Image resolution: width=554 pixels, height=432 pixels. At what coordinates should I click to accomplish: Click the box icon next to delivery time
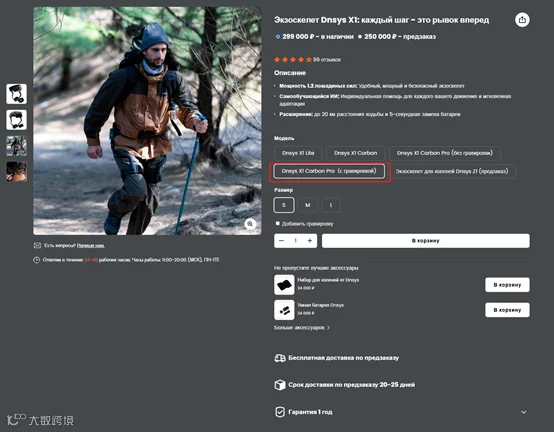(280, 385)
